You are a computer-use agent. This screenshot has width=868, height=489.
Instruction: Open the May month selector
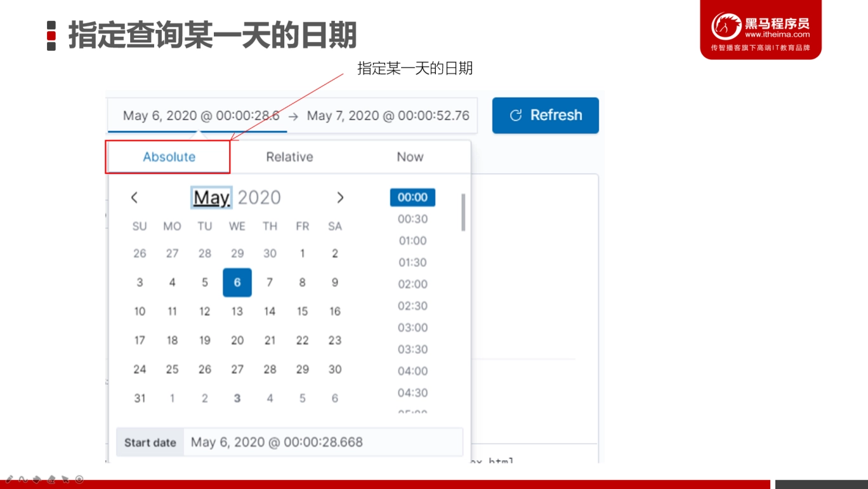(212, 198)
